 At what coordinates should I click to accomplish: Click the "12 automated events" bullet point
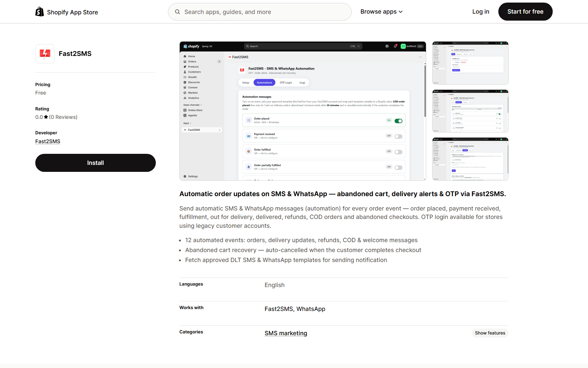(301, 240)
